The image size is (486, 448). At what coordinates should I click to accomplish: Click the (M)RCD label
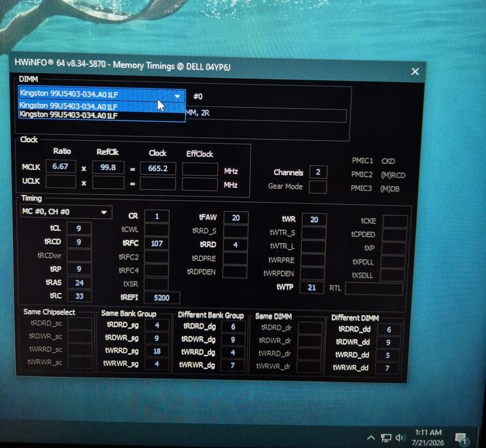click(393, 176)
